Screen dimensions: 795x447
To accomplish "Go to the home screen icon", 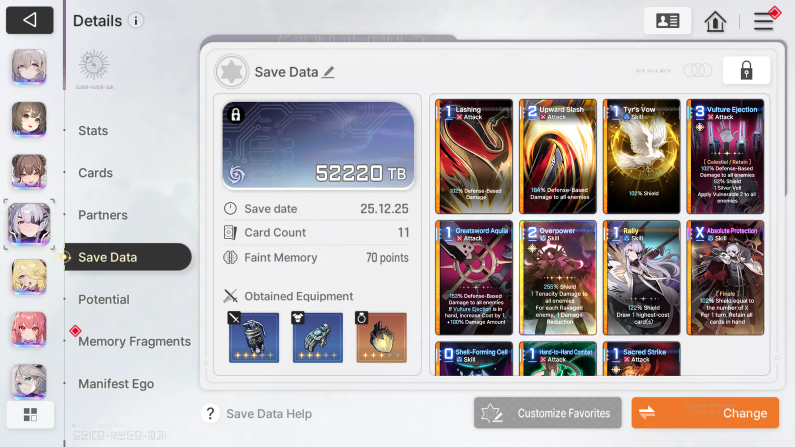I will click(x=715, y=21).
